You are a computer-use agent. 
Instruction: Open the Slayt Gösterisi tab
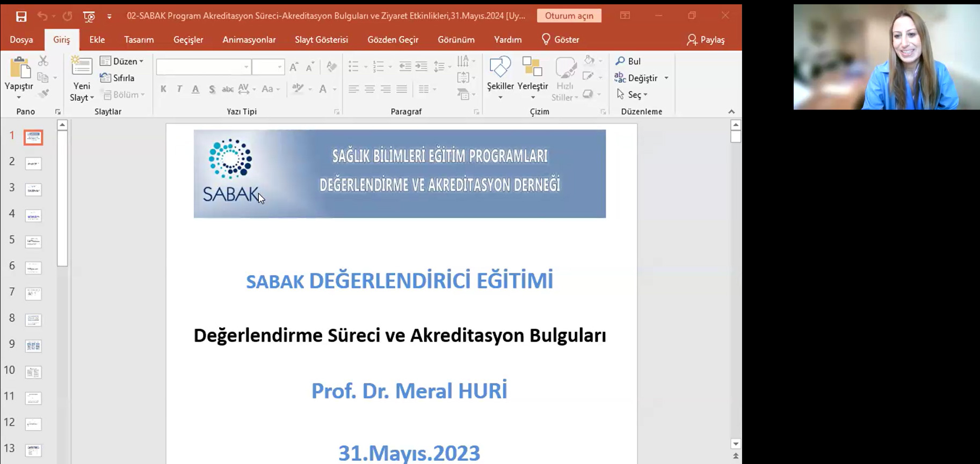point(322,40)
